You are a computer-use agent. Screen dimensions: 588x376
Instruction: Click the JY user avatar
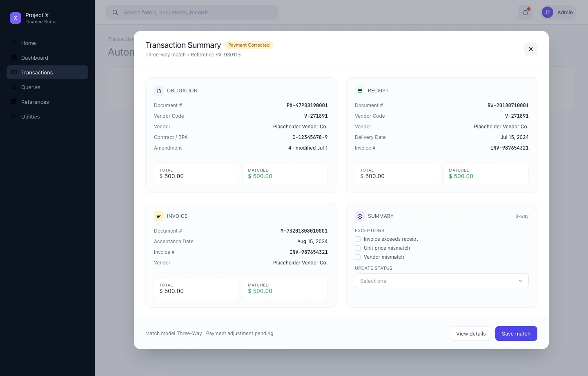click(x=548, y=12)
